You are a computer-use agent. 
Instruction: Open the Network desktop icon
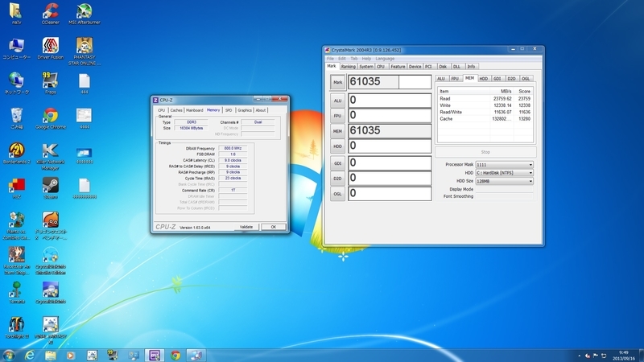point(17,84)
